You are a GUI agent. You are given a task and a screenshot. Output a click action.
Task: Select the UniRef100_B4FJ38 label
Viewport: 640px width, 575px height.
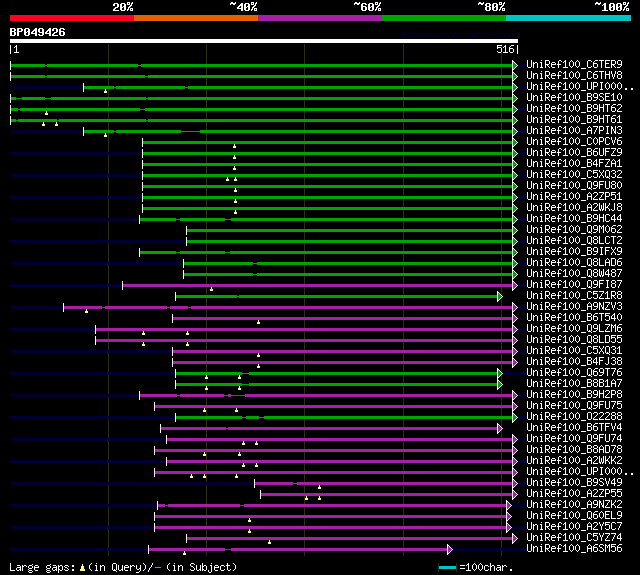574,362
